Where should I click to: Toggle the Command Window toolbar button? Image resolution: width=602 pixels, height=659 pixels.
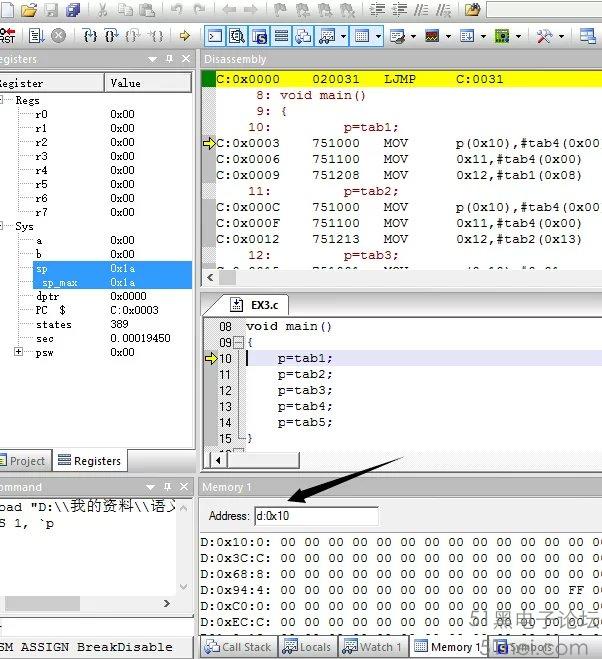[214, 35]
